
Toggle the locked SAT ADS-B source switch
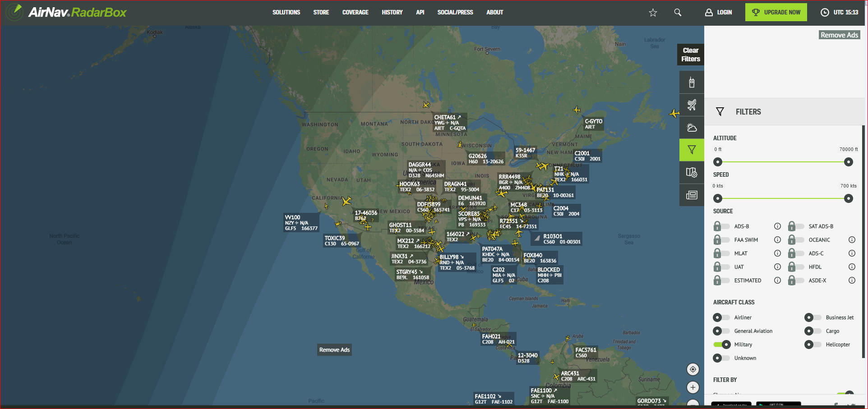pyautogui.click(x=795, y=226)
